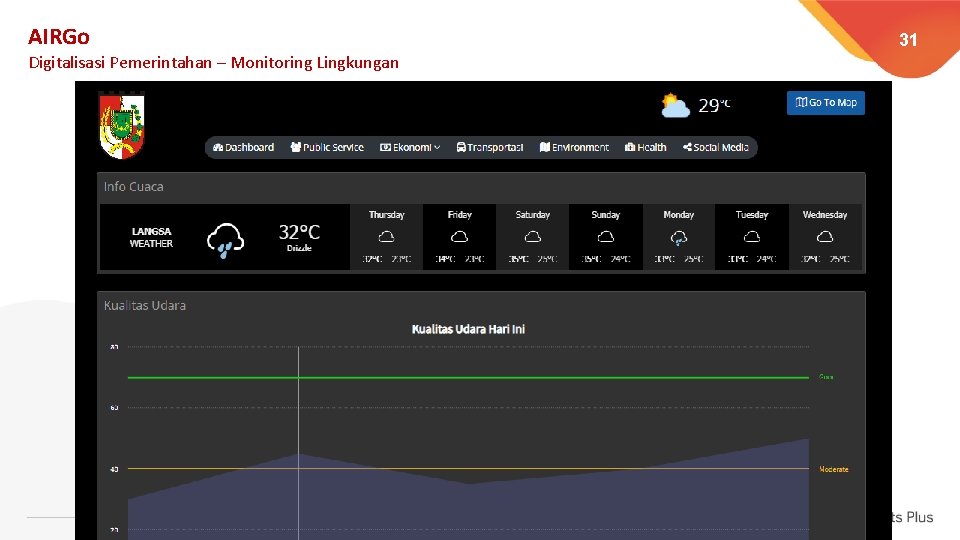Open the Public Service menu item
The width and height of the screenshot is (960, 540).
point(327,148)
